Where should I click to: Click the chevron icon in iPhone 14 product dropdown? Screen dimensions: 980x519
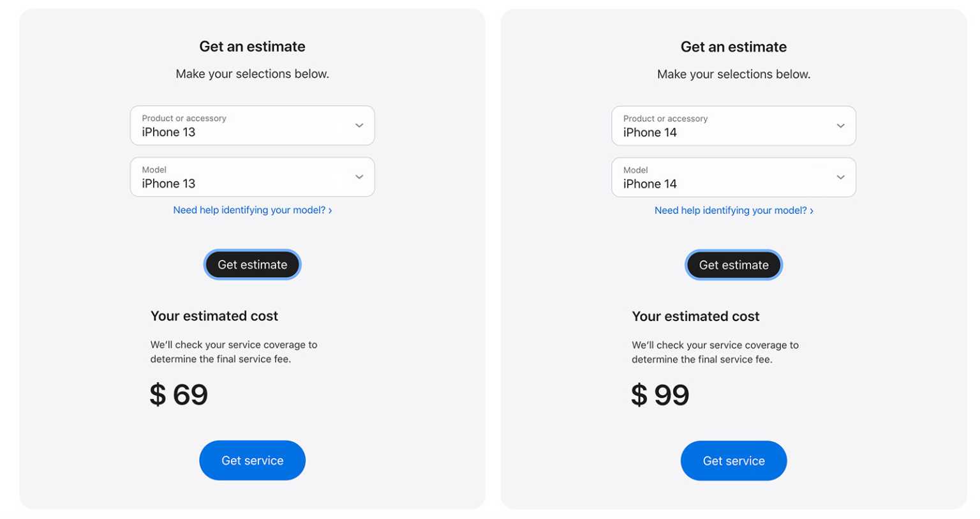pos(840,126)
